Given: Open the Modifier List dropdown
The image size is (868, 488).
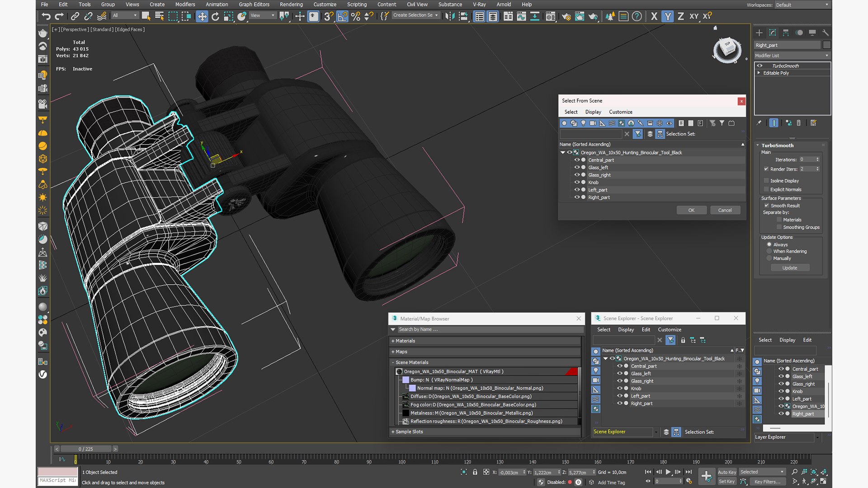Looking at the screenshot, I should [792, 56].
